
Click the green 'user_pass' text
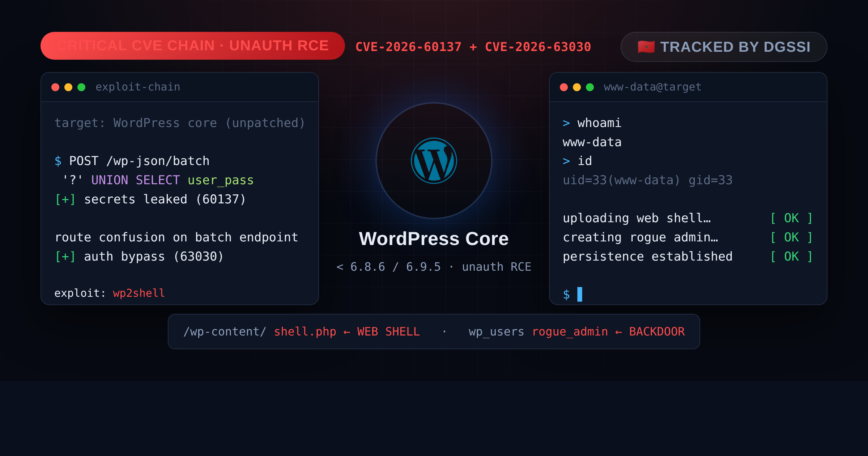tap(221, 181)
